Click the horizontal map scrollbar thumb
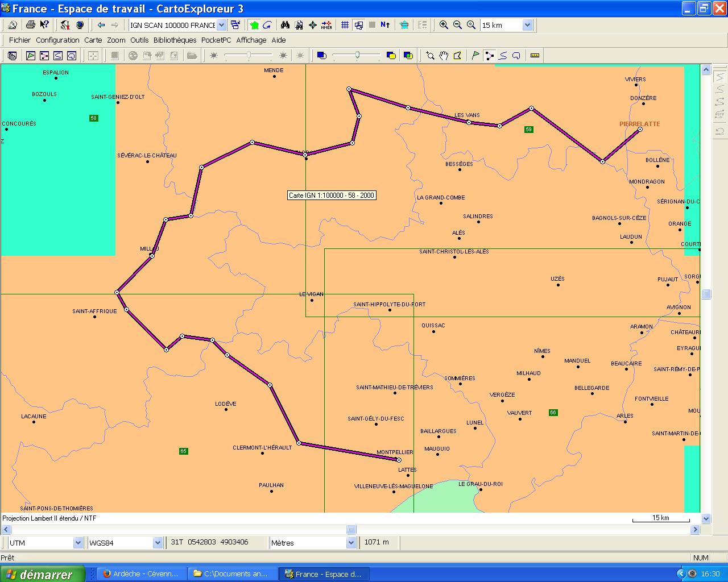The height and width of the screenshot is (582, 728). tap(351, 530)
